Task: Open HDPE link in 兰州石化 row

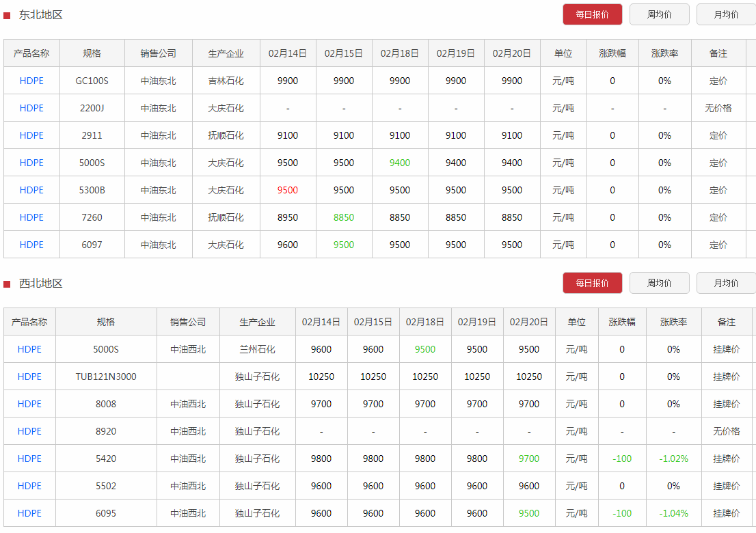Action: tap(29, 349)
